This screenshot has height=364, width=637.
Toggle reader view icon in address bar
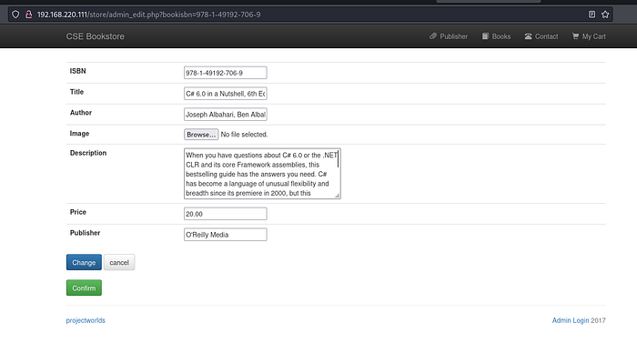click(592, 15)
